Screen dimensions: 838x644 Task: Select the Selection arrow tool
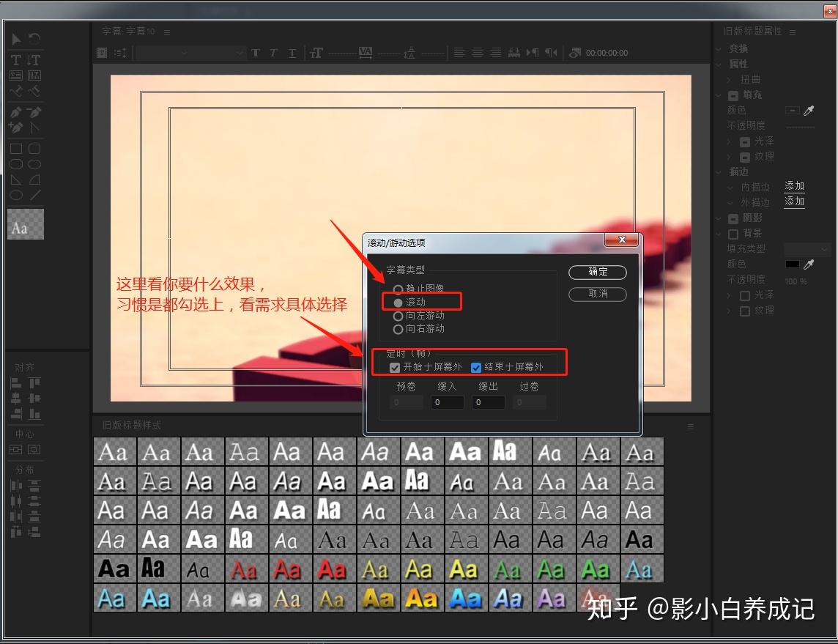coord(16,39)
